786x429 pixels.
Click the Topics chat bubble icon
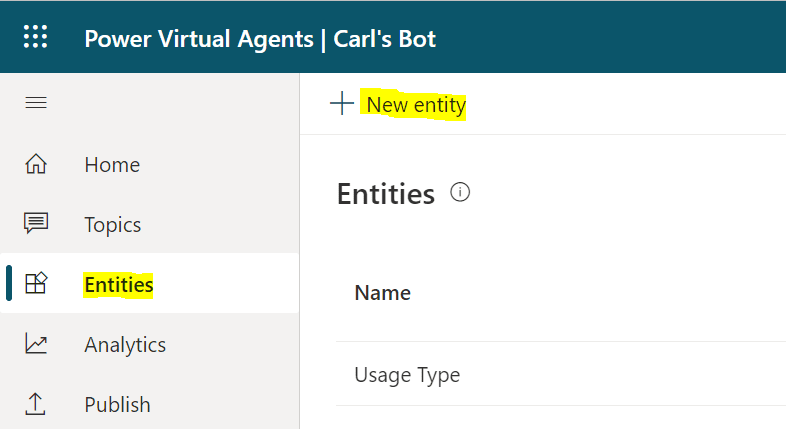pos(36,224)
